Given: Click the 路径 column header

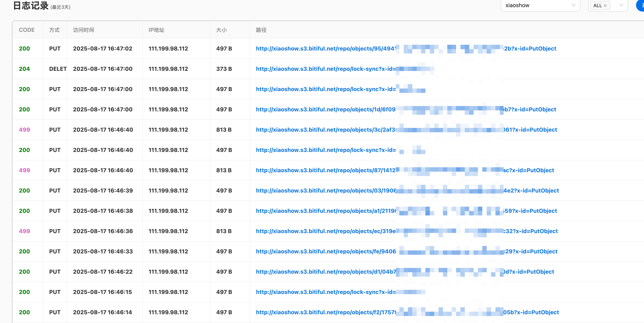Looking at the screenshot, I should click(261, 30).
